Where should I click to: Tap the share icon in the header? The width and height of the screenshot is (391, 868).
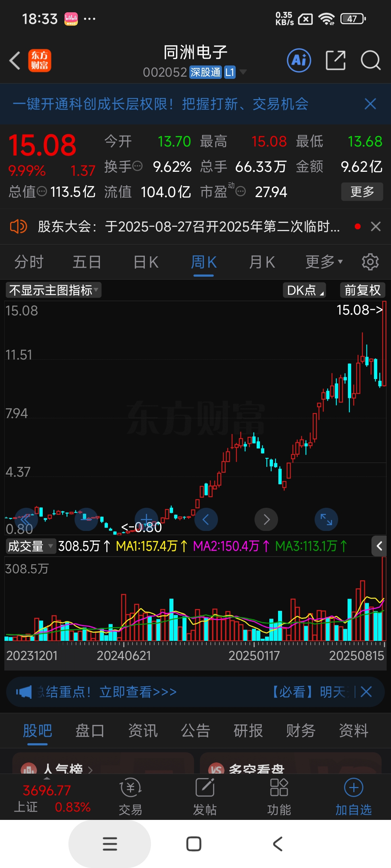pyautogui.click(x=336, y=60)
